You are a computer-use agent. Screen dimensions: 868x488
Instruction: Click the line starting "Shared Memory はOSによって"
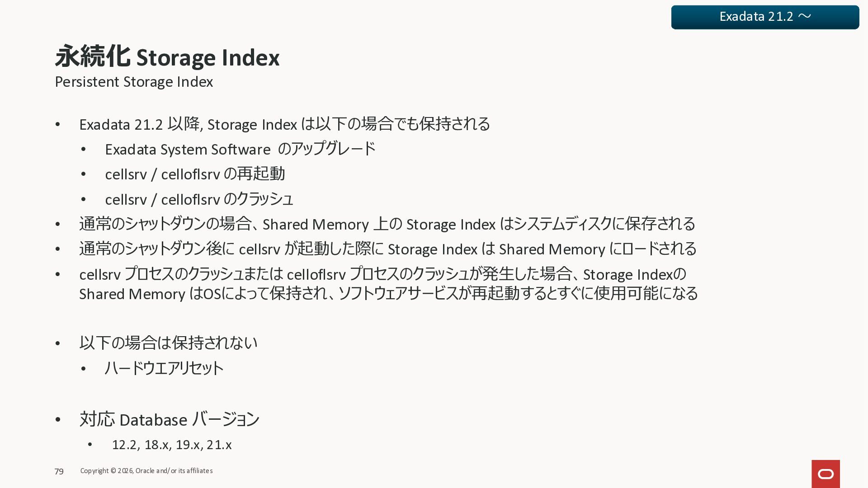point(388,294)
